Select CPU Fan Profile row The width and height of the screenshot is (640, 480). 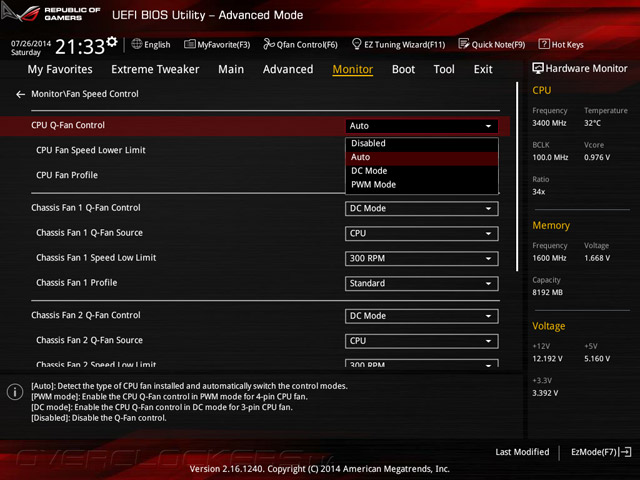point(67,175)
